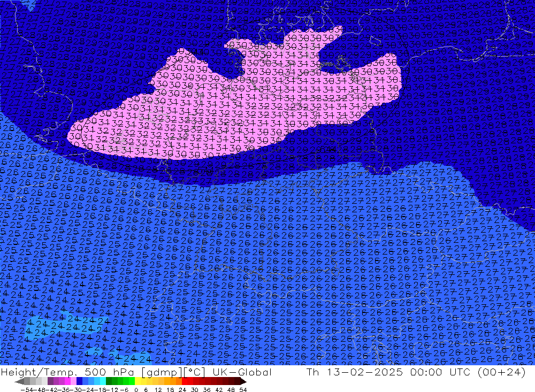Click the [°C] unit label
Viewport: 535px width, 392px height.
(x=194, y=373)
